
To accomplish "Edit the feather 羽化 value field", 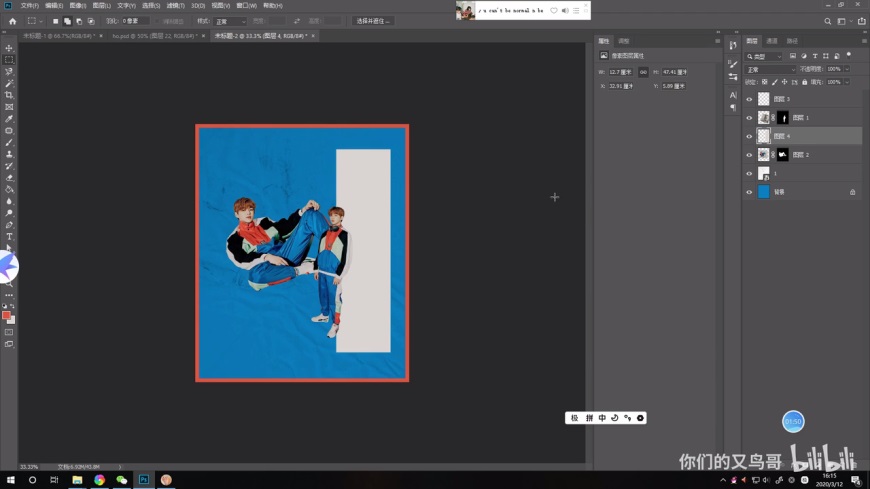I will pyautogui.click(x=135, y=21).
